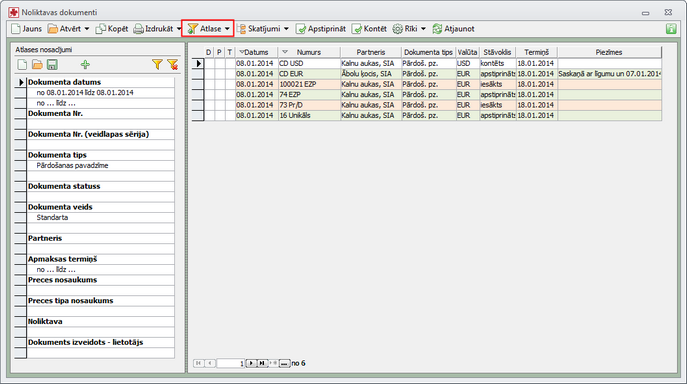This screenshot has height=384, width=687.
Task: Select the Dokumenta datums filter row
Action: 101,82
